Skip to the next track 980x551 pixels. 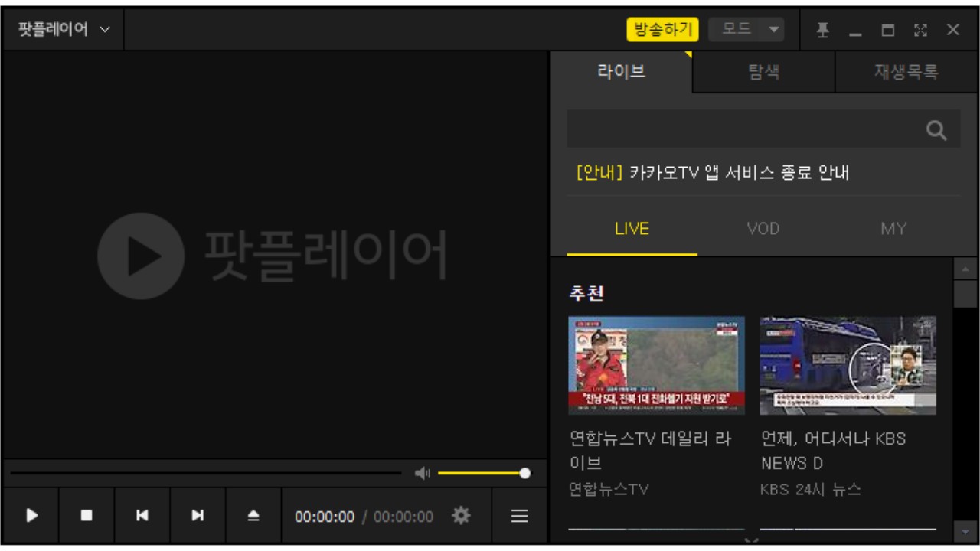pos(198,516)
